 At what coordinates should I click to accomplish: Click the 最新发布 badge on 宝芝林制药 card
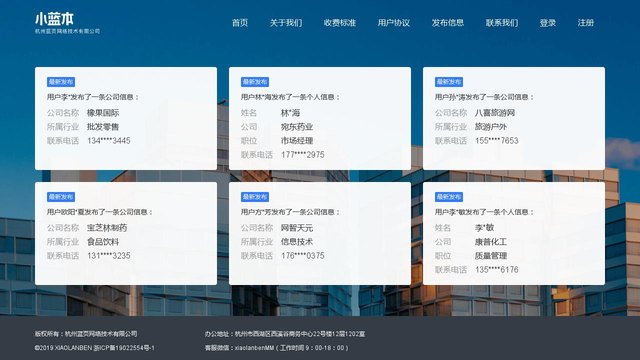pyautogui.click(x=61, y=197)
